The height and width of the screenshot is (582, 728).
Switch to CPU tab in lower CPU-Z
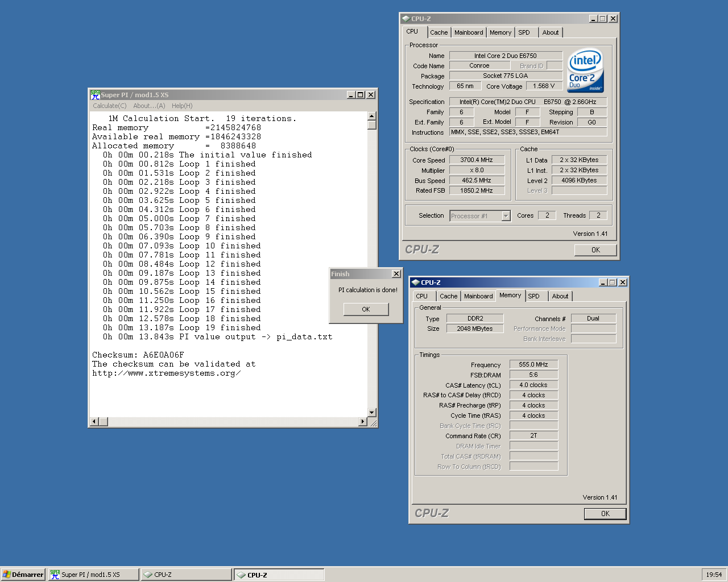pos(424,296)
